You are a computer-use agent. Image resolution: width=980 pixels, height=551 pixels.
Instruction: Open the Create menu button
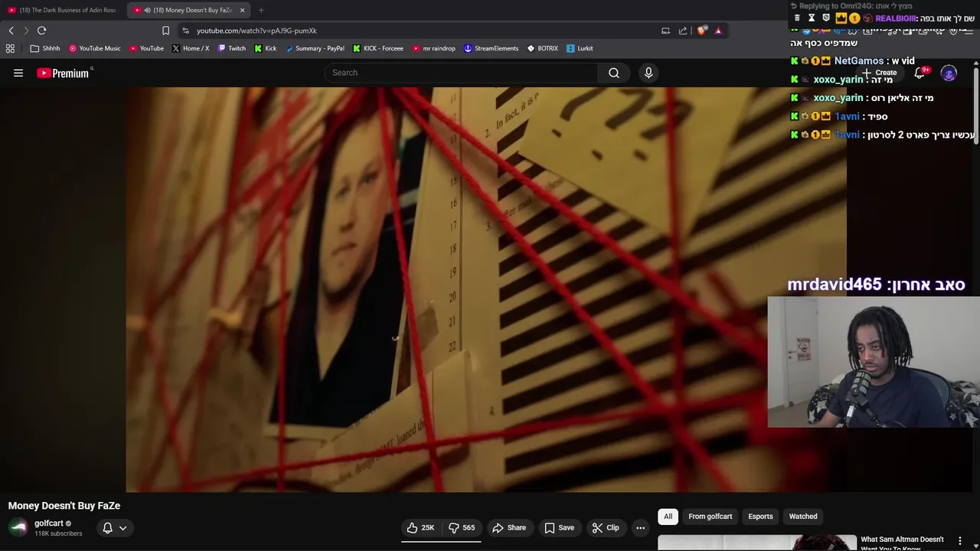pyautogui.click(x=879, y=73)
